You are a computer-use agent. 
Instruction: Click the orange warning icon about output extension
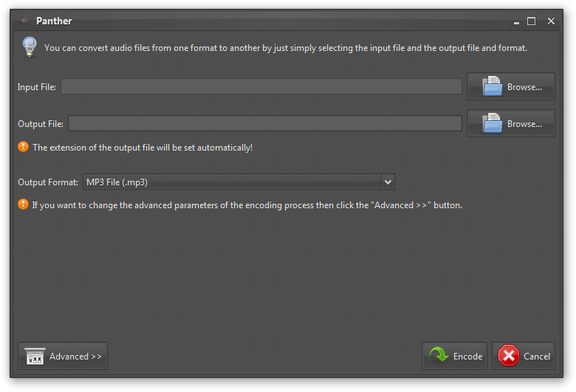pyautogui.click(x=23, y=147)
